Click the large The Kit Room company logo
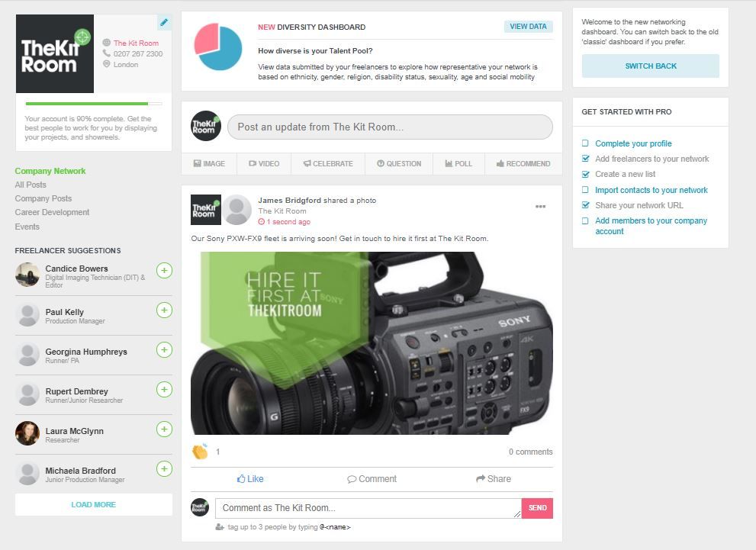The image size is (756, 550). [x=55, y=53]
